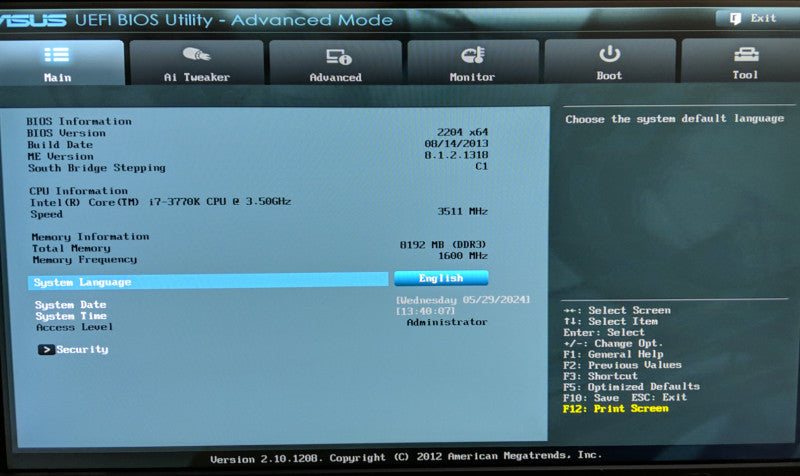Click the Exit door icon

(x=735, y=19)
